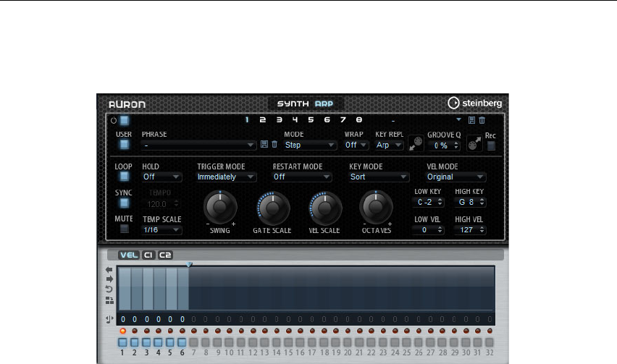The height and width of the screenshot is (364, 617).
Task: Click the HIGH KEY value field
Action: point(471,202)
